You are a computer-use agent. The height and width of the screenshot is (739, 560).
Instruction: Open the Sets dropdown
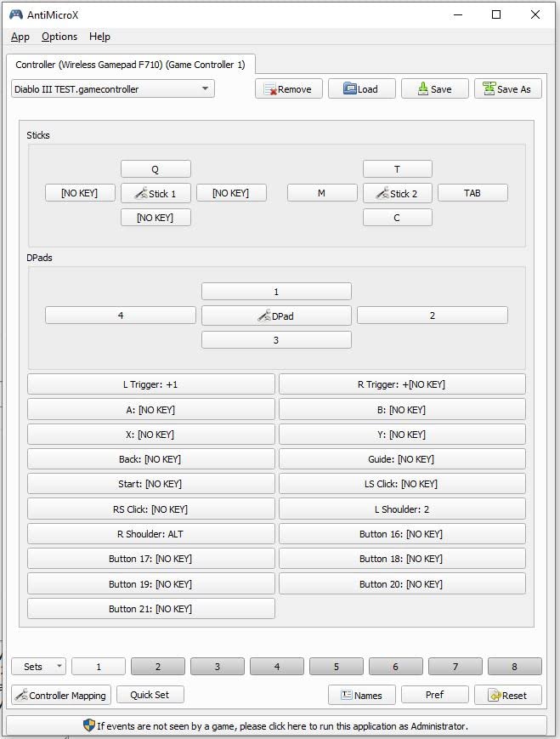(x=38, y=667)
